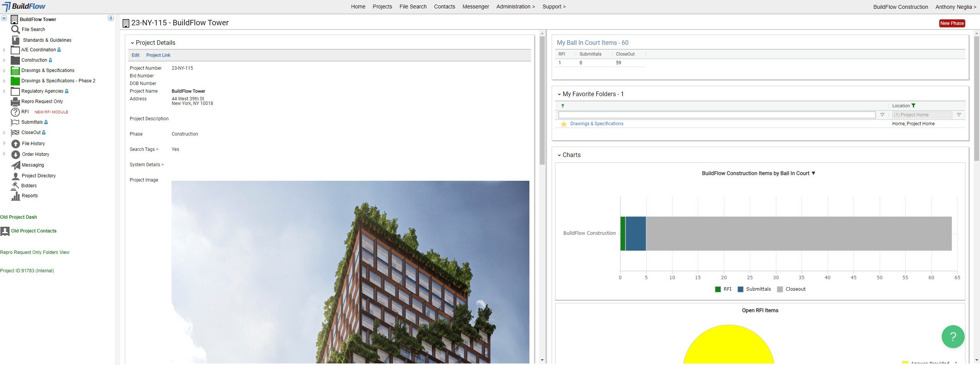Screen dimensions: 980x365
Task: Click the RFI question mark icon
Action: (15, 112)
